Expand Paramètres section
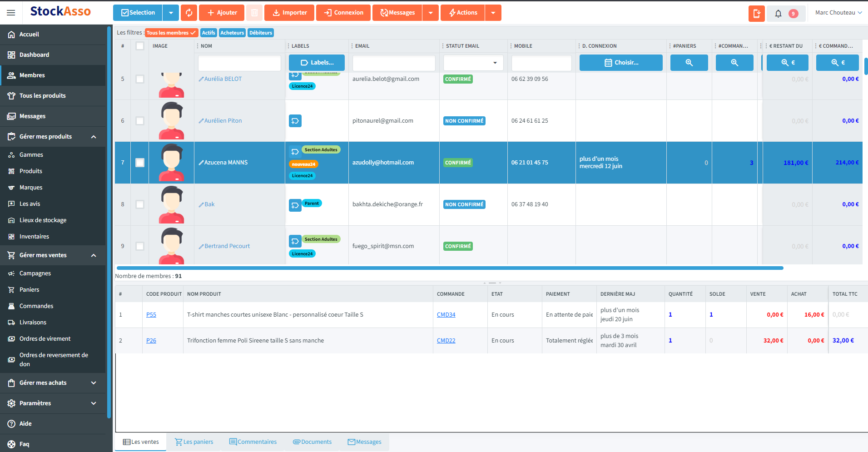The image size is (868, 452). coord(94,403)
